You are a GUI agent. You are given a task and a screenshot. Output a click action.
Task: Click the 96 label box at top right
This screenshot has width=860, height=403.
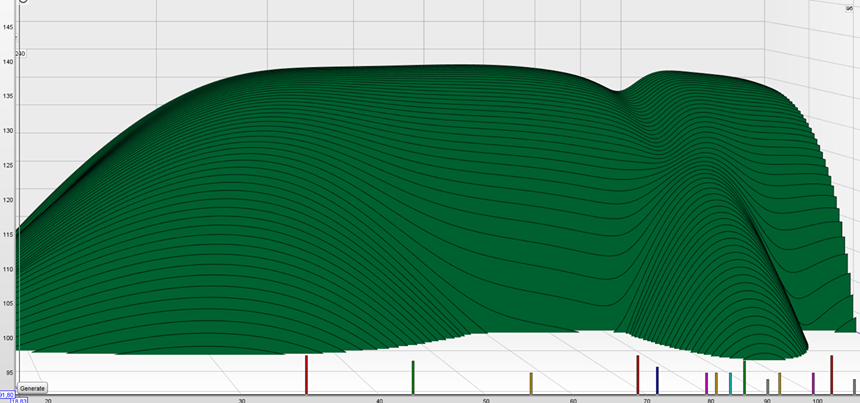tap(850, 8)
